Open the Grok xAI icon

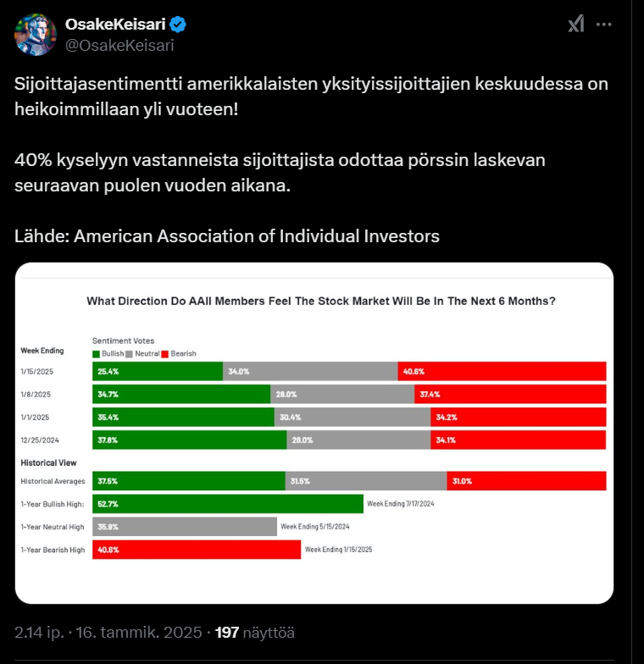click(576, 24)
